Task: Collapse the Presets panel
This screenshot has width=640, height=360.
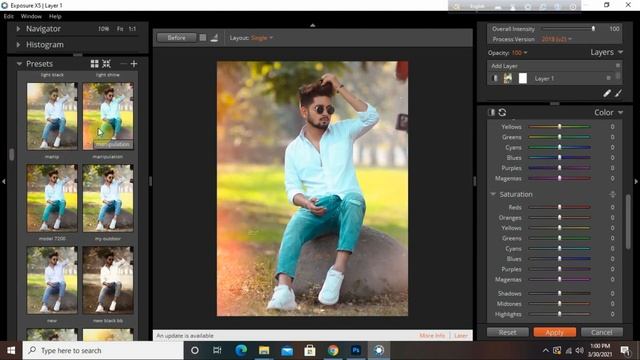Action: (19, 64)
